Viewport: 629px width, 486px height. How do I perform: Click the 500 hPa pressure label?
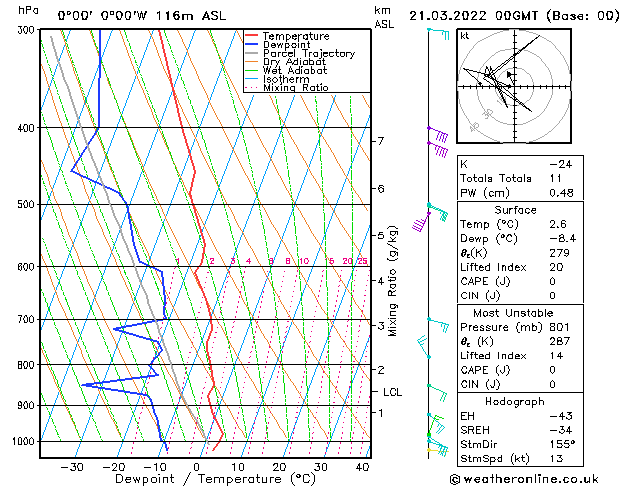click(x=28, y=205)
